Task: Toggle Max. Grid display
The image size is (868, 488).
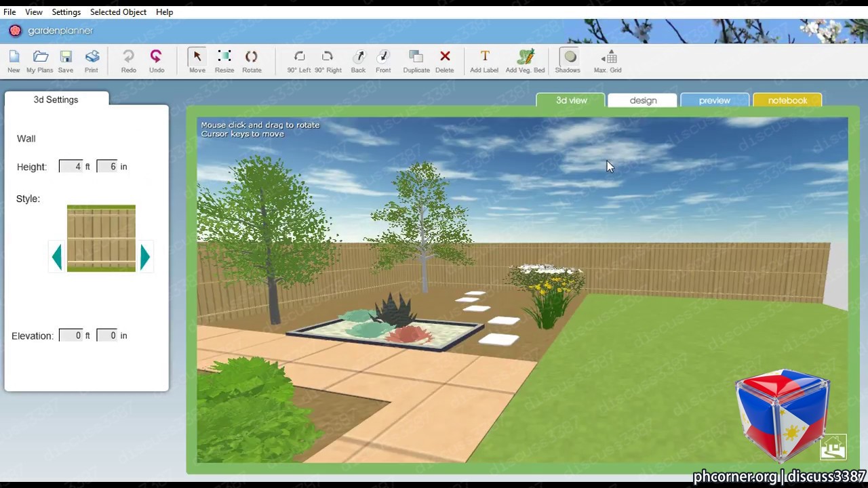Action: click(608, 61)
